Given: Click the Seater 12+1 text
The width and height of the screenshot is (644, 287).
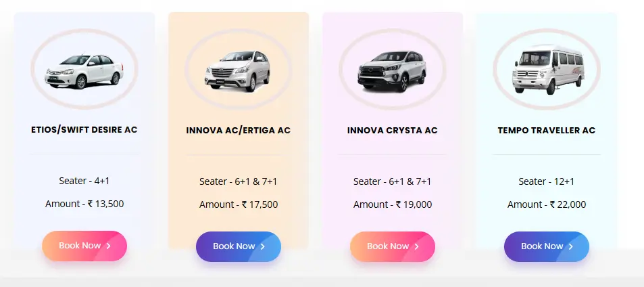Looking at the screenshot, I should (x=547, y=181).
